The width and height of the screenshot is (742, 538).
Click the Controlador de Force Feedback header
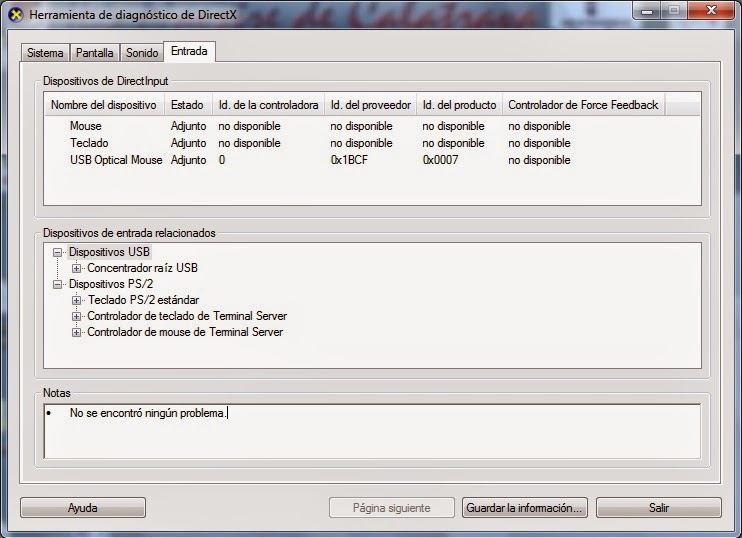(x=583, y=105)
